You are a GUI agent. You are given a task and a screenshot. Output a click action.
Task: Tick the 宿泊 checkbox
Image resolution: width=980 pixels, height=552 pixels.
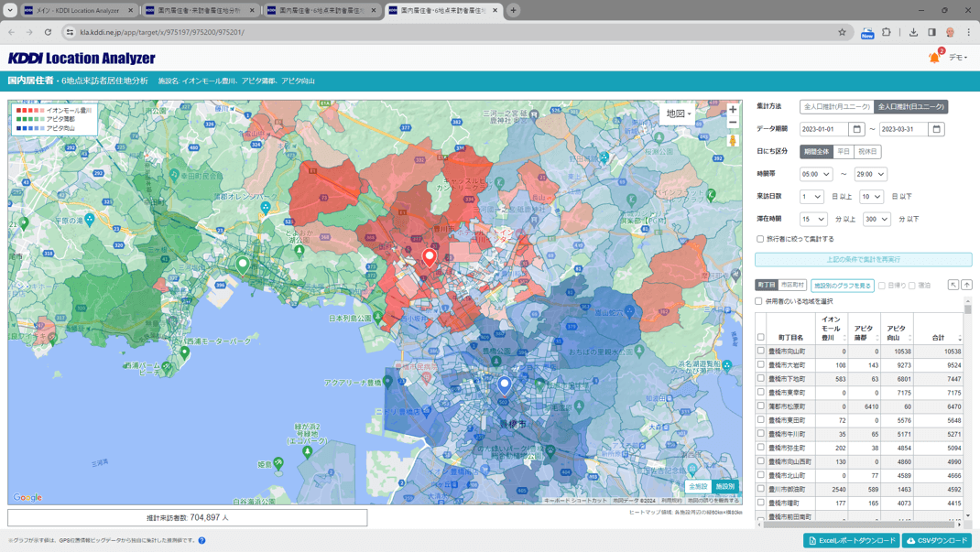912,286
